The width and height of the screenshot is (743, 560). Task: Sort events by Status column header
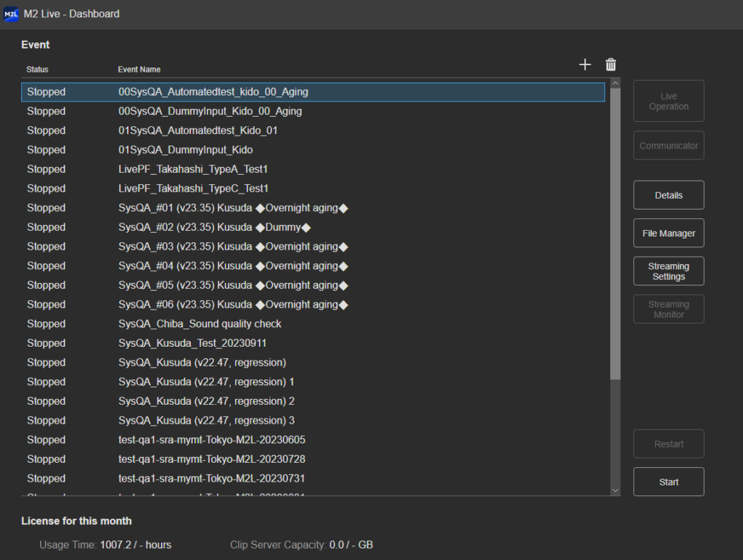(37, 70)
